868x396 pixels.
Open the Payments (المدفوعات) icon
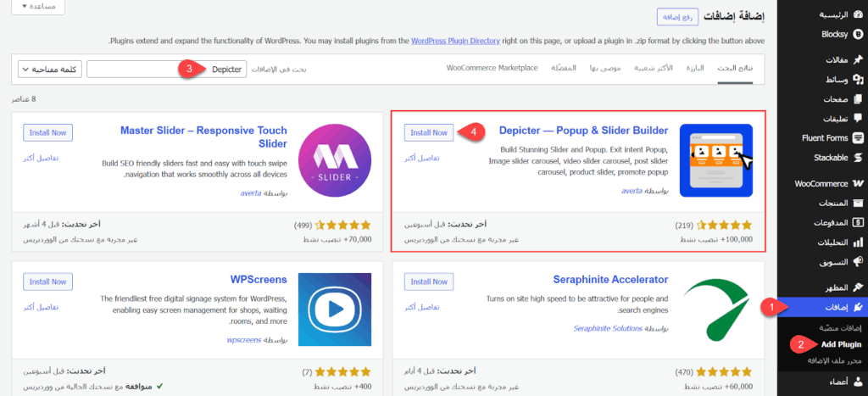tap(858, 223)
